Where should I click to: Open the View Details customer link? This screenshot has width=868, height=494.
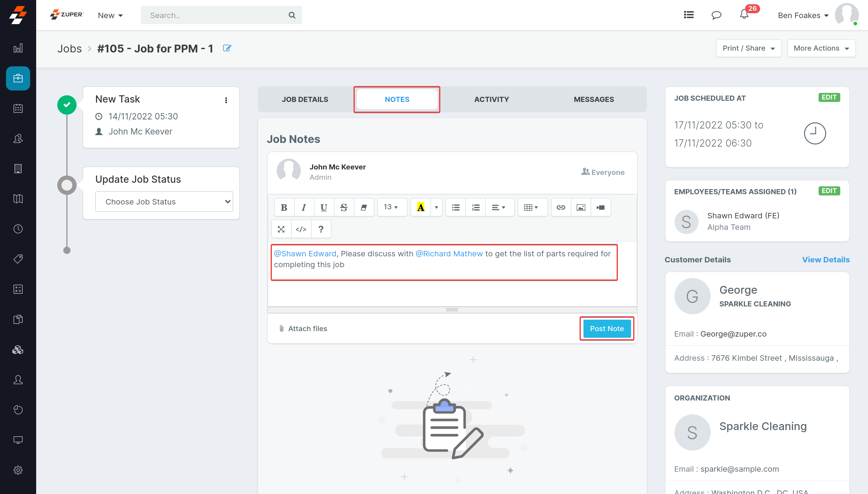[826, 260]
